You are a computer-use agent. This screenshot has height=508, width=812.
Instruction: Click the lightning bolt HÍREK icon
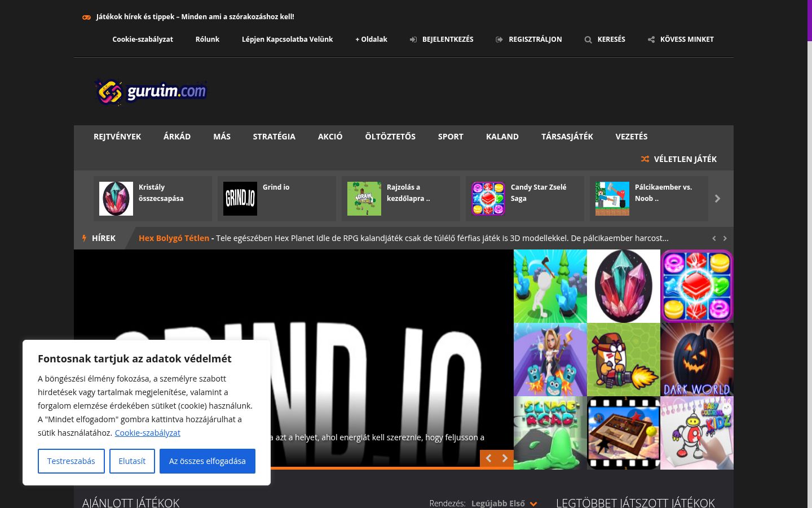(85, 238)
